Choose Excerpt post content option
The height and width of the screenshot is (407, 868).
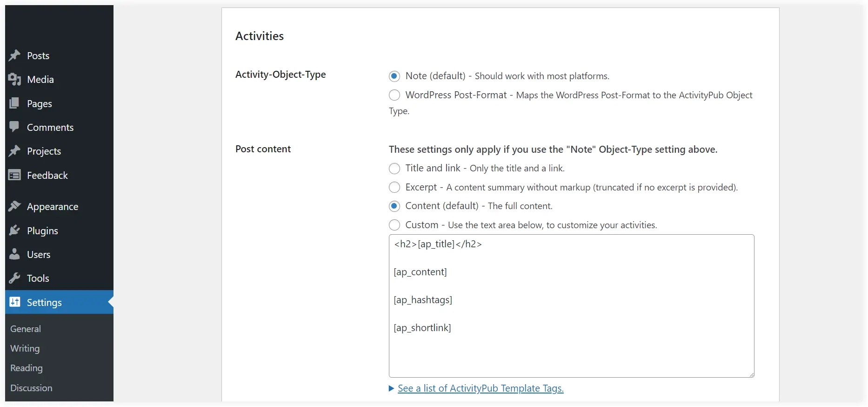(x=394, y=187)
